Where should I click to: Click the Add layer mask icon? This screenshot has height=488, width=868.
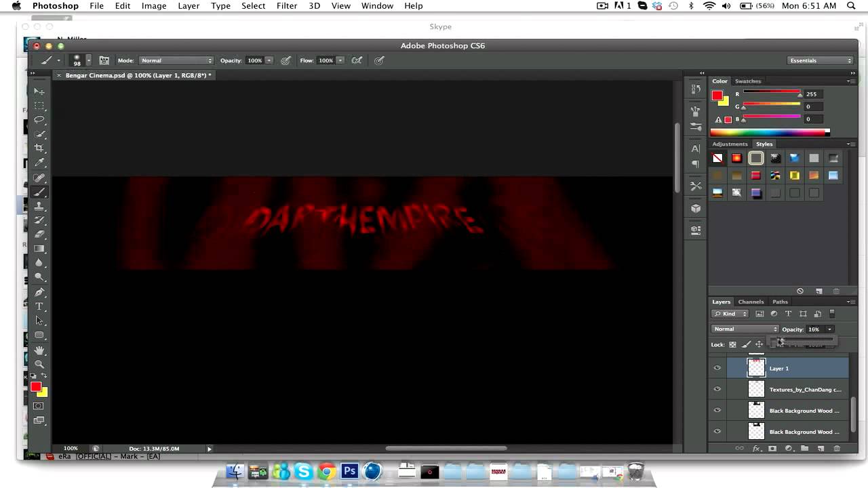[x=772, y=449]
